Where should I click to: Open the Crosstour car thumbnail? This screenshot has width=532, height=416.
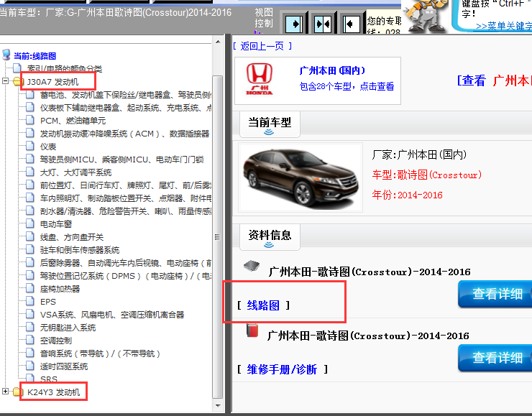pos(301,177)
